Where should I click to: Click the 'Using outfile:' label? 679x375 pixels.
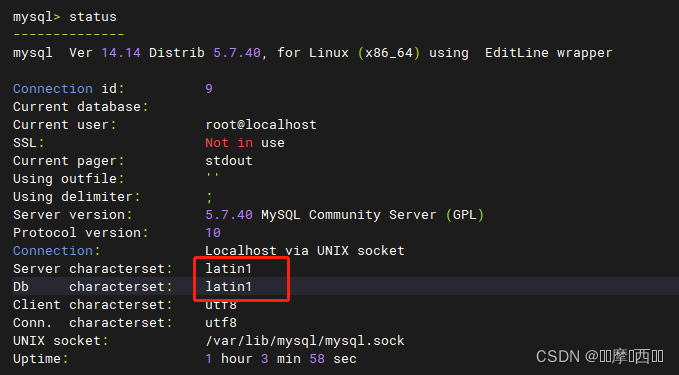(x=68, y=179)
